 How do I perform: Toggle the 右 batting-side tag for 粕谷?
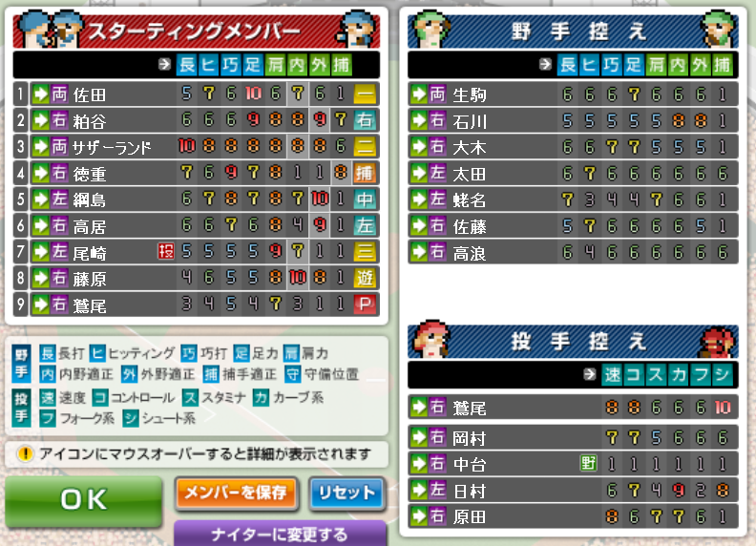click(59, 120)
